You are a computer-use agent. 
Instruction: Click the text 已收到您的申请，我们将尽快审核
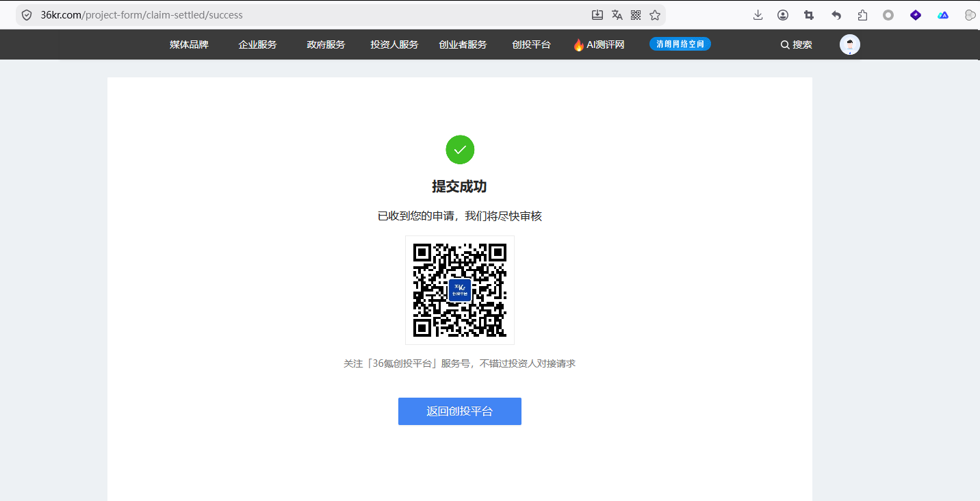460,216
